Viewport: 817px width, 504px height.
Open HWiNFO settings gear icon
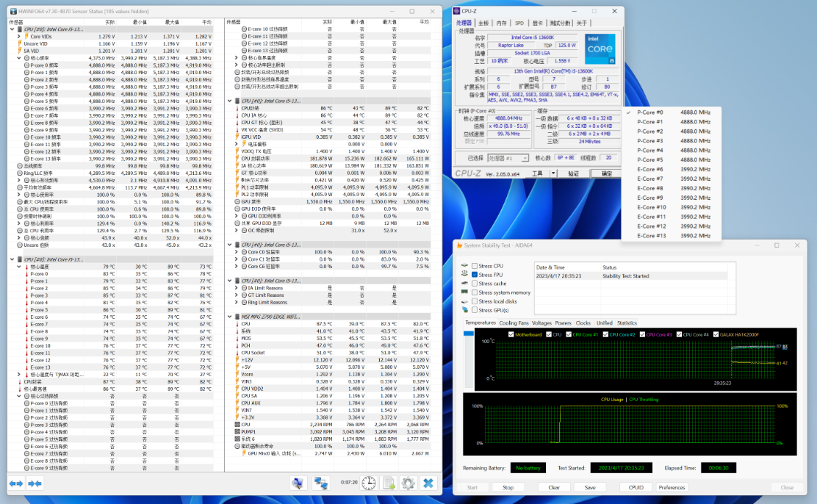408,483
